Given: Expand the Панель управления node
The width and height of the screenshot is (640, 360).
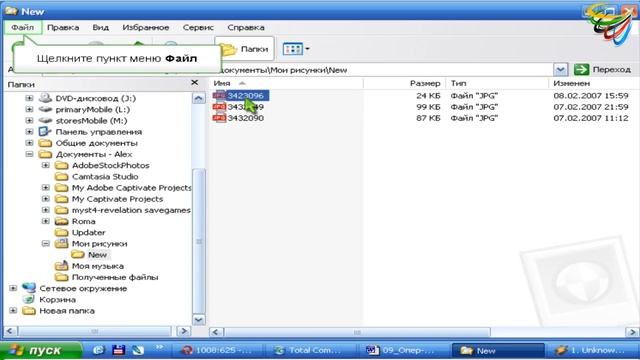Looking at the screenshot, I should point(29,131).
